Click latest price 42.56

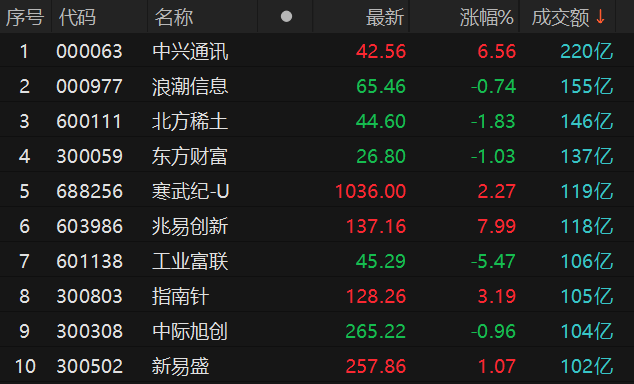coord(381,52)
